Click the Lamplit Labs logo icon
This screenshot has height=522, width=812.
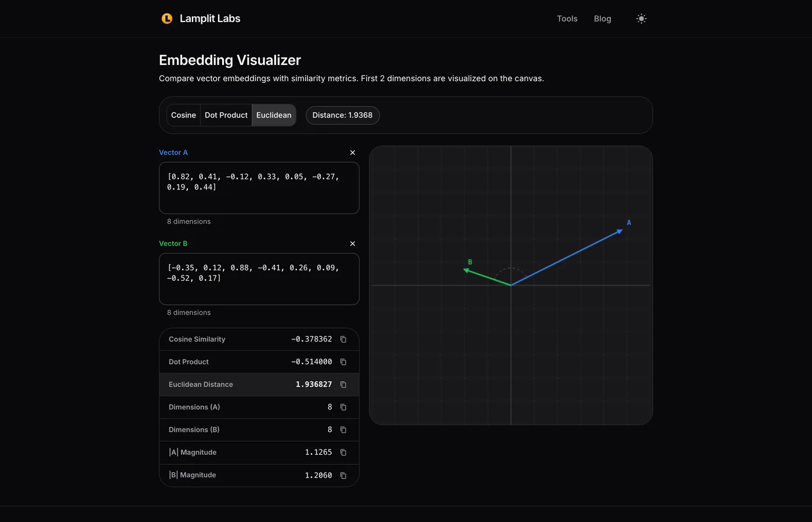click(167, 19)
